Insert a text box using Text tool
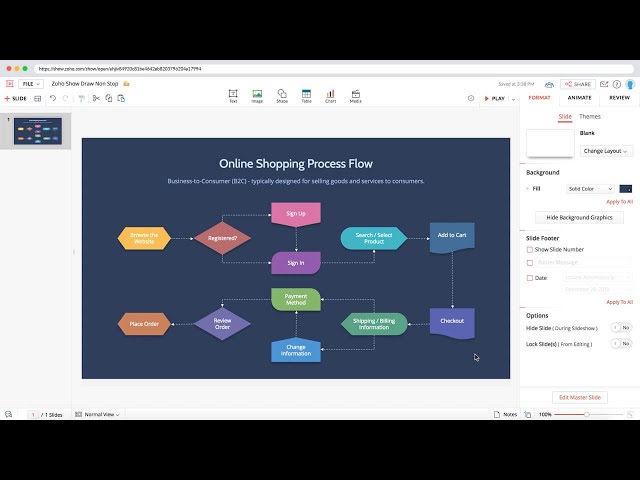The image size is (640, 480). [233, 96]
